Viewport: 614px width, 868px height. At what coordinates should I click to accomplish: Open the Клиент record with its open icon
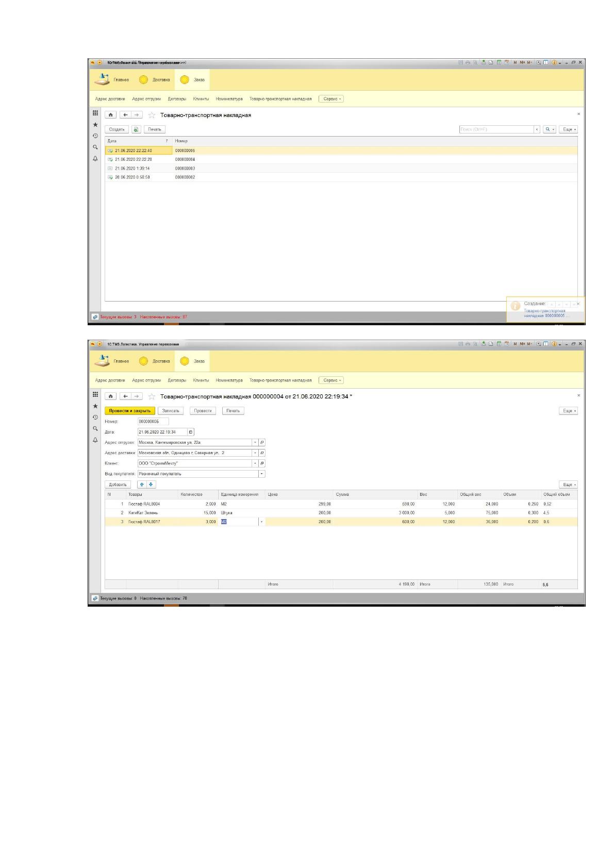coord(262,463)
